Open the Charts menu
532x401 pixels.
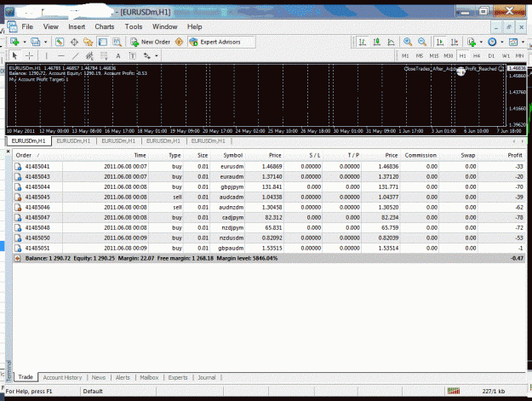coord(105,26)
